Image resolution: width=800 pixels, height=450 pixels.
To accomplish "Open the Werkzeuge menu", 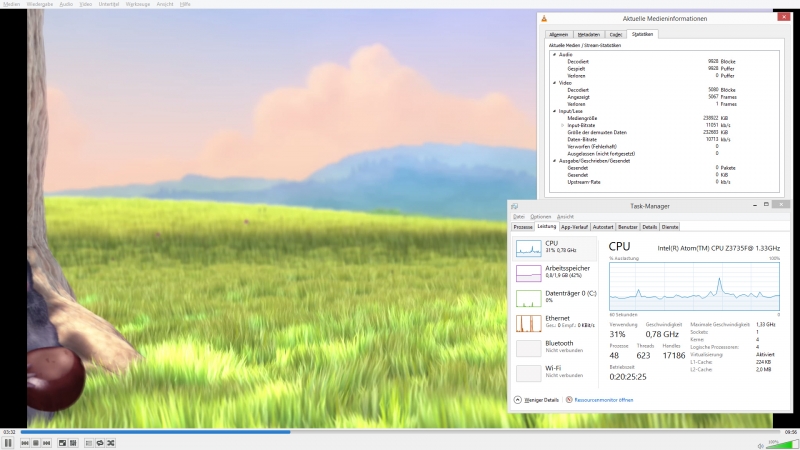I will (138, 4).
